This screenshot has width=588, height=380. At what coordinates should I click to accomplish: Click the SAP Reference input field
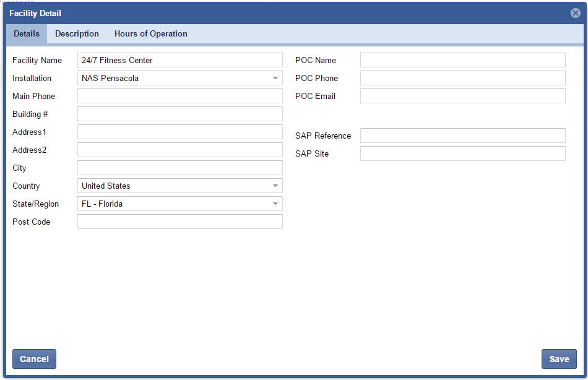click(462, 136)
